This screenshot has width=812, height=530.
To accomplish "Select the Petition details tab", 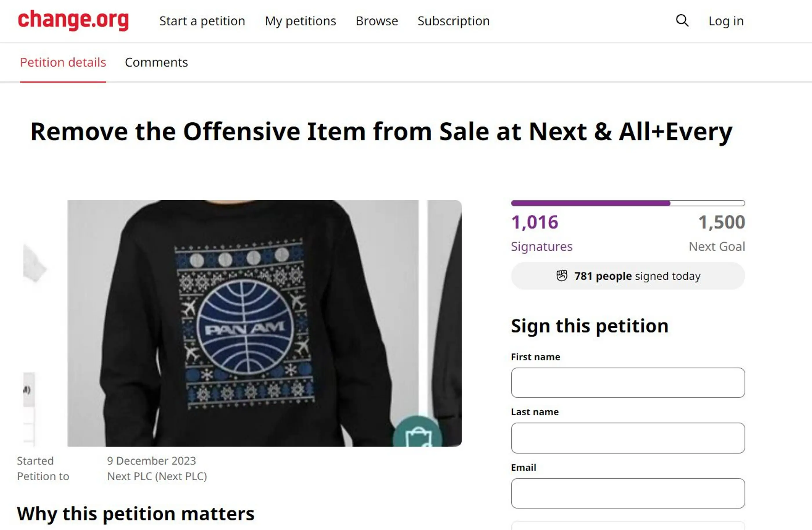I will coord(63,62).
